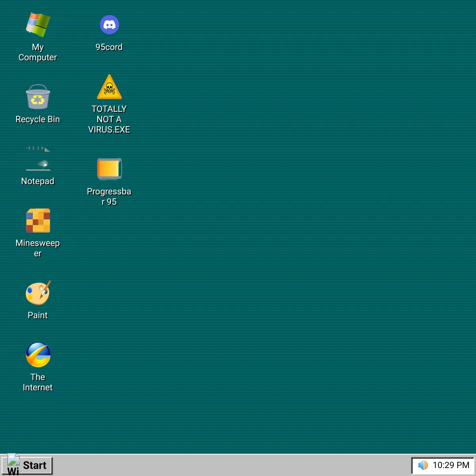Click the TOTALLY NOT A VIRUS.EXE label
This screenshot has height=476, width=476.
[x=109, y=119]
